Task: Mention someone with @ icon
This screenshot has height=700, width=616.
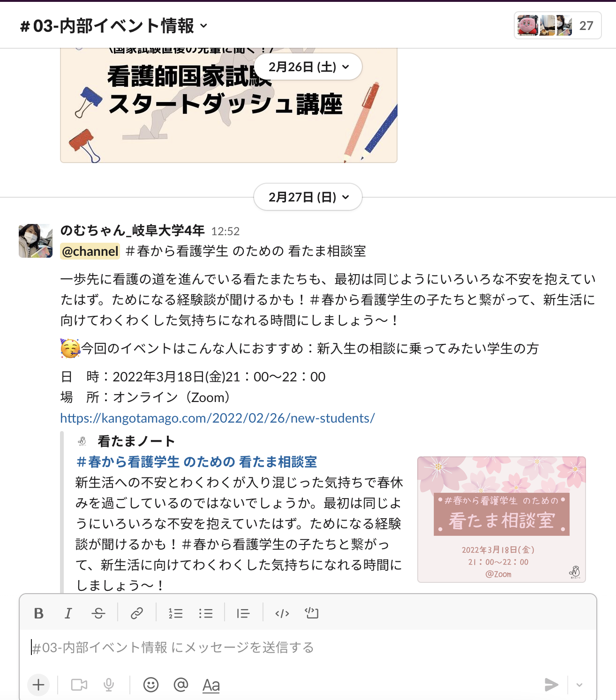Action: click(181, 685)
